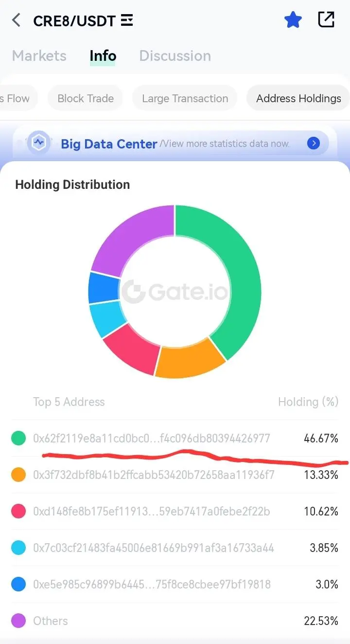
Task: Tap the green dot for the 46.67% address
Action: coord(18,438)
